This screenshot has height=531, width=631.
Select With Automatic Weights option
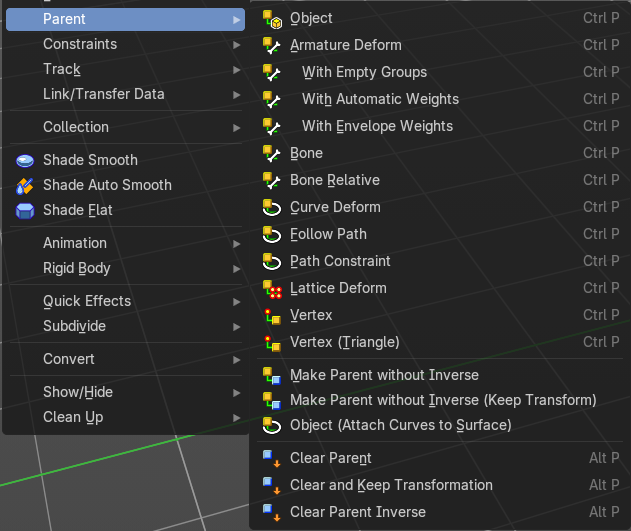pos(440,99)
